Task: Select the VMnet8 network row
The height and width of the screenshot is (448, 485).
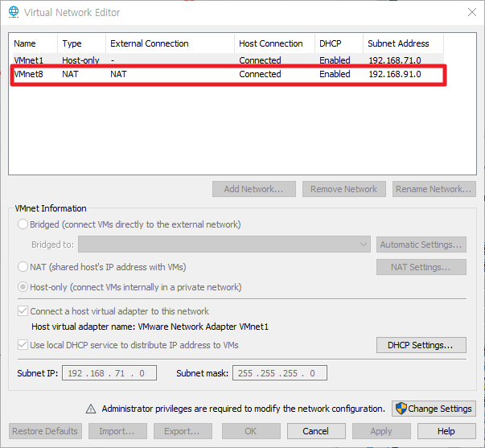Action: point(228,74)
